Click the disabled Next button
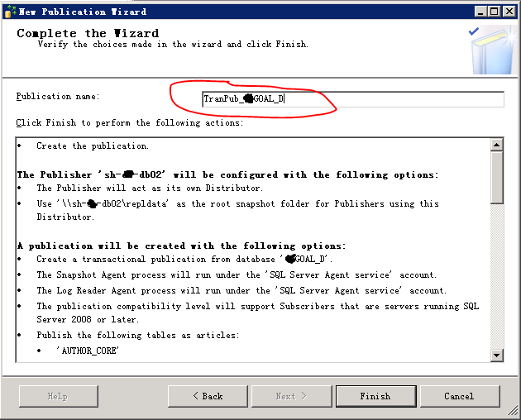The width and height of the screenshot is (521, 420). click(291, 396)
